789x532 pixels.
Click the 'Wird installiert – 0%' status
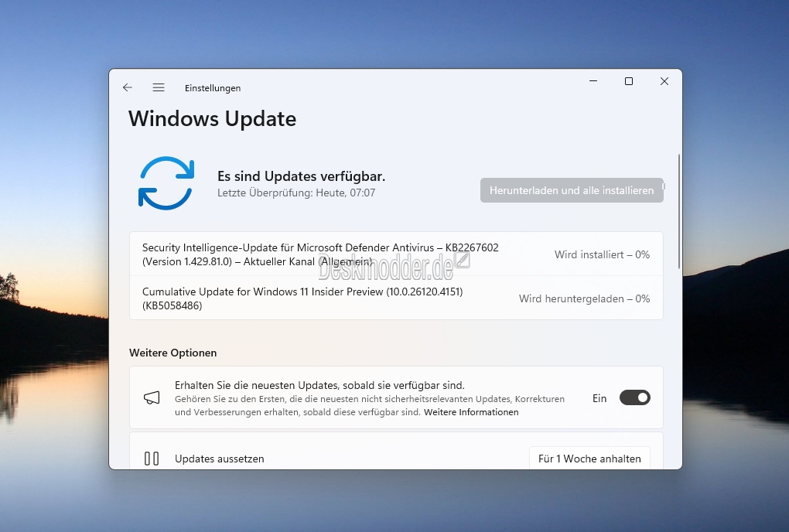pyautogui.click(x=602, y=254)
